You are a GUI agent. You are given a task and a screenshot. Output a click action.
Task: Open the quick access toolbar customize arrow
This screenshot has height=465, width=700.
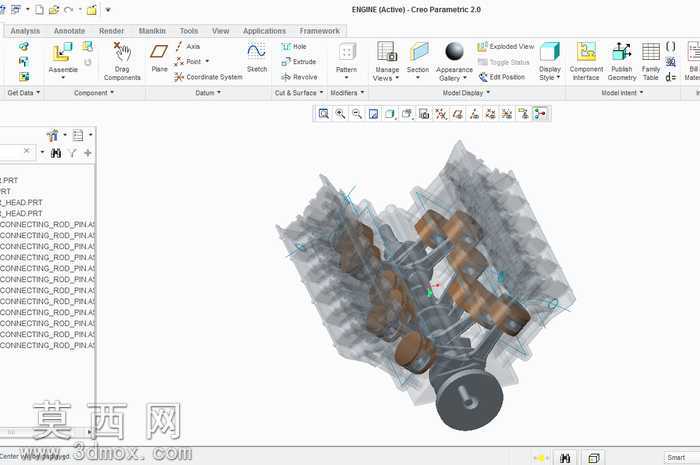(108, 9)
